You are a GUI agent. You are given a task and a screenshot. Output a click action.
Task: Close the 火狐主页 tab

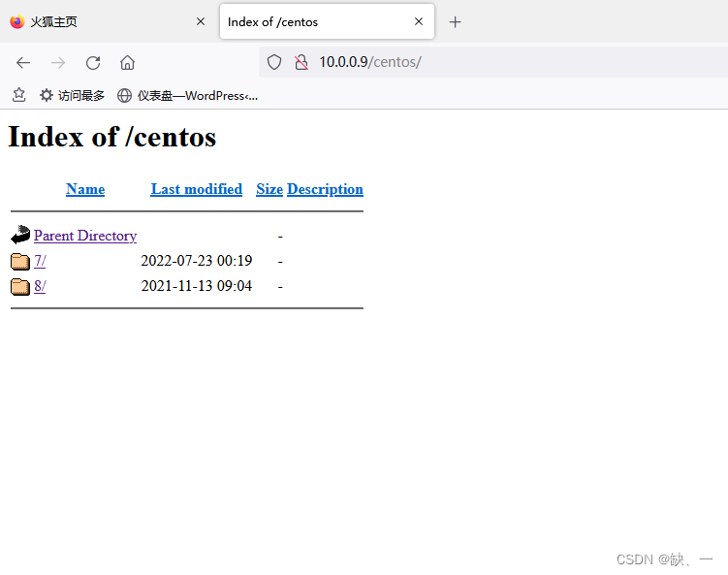(201, 21)
